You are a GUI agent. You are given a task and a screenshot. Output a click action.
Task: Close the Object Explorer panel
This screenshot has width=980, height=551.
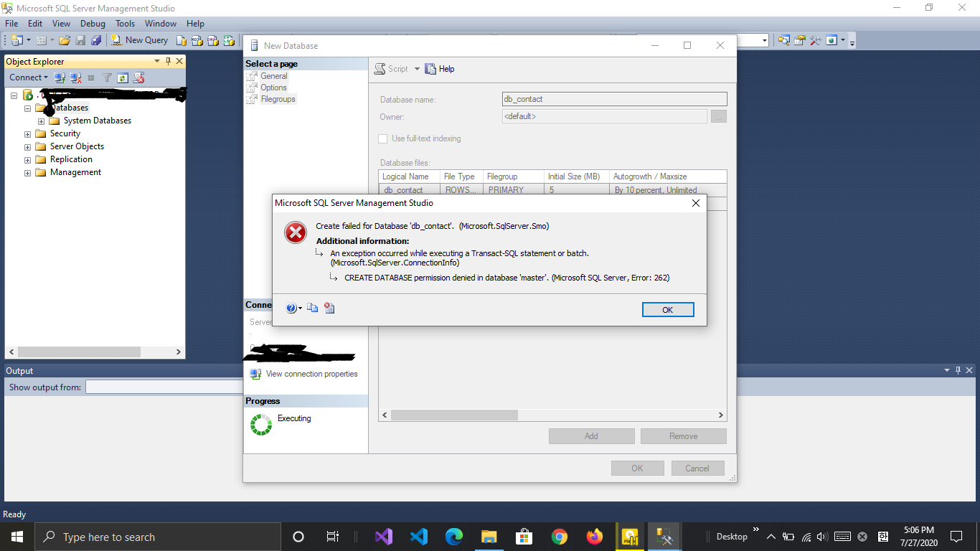pyautogui.click(x=179, y=61)
